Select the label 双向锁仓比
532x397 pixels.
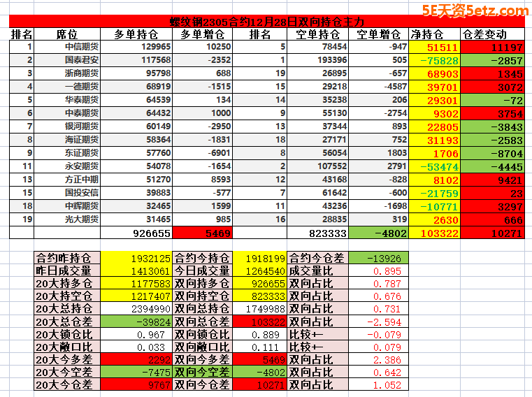click(203, 334)
